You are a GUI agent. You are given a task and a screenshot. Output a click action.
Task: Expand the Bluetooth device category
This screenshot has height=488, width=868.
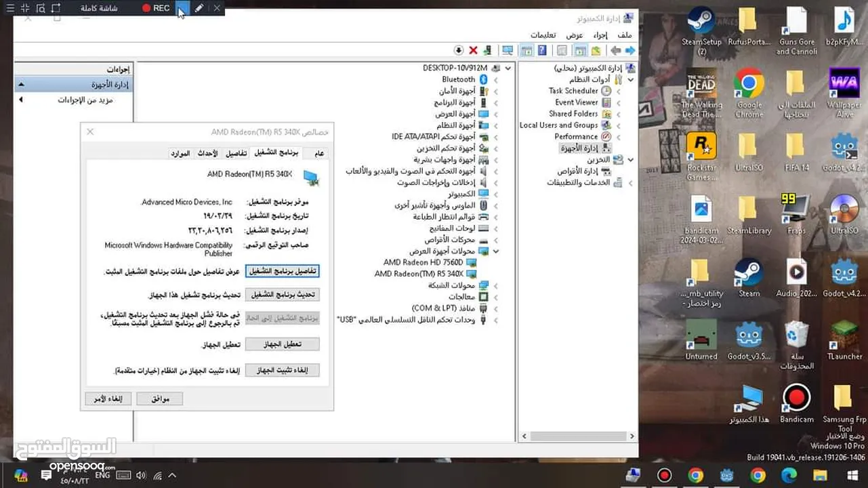(496, 80)
